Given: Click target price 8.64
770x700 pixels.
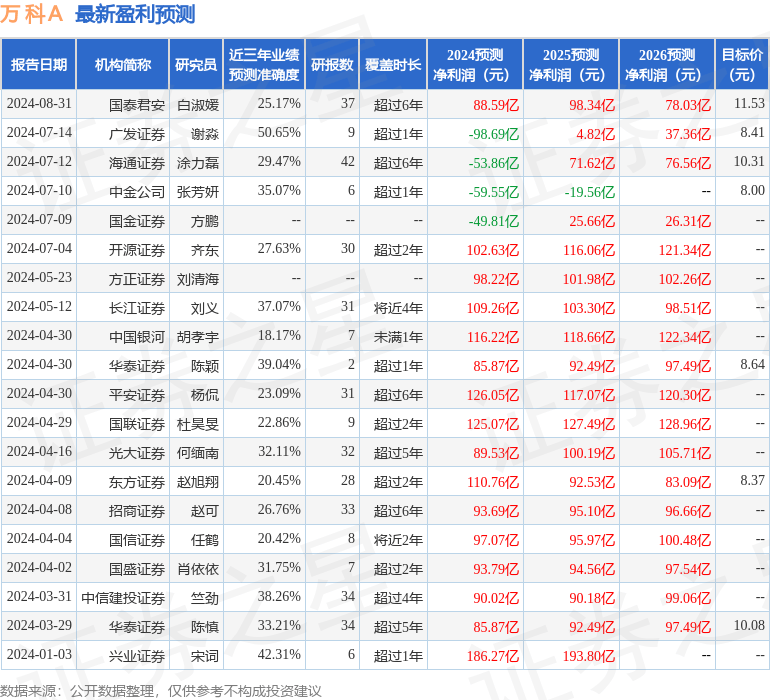Looking at the screenshot, I should pyautogui.click(x=752, y=364).
